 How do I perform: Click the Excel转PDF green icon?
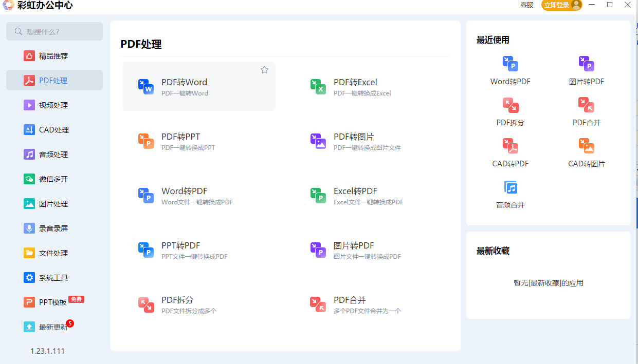point(318,196)
